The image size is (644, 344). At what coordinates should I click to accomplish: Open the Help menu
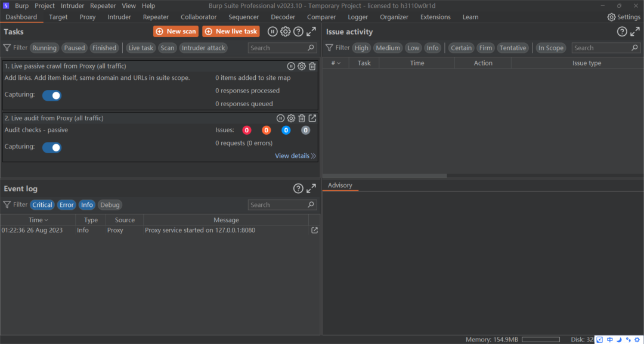[x=148, y=6]
